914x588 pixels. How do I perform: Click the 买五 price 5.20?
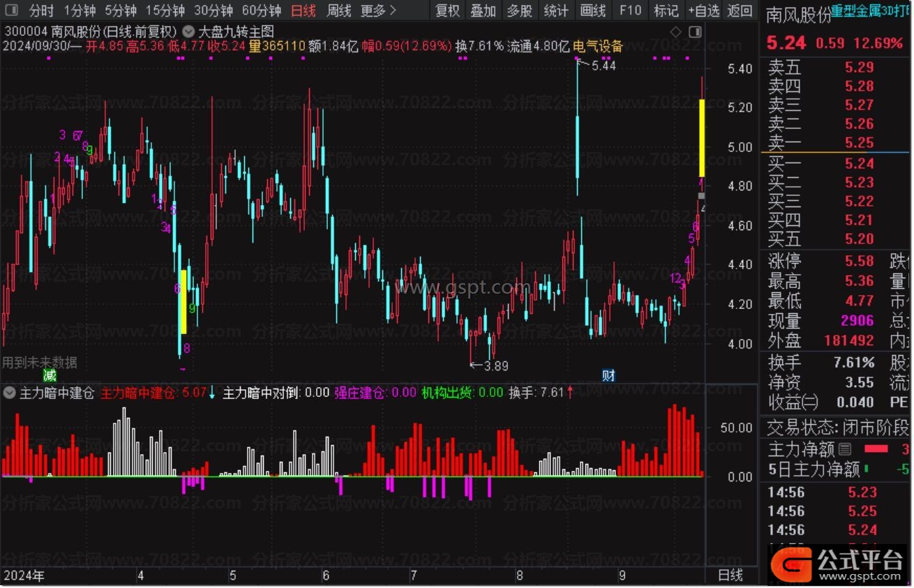[x=859, y=239]
